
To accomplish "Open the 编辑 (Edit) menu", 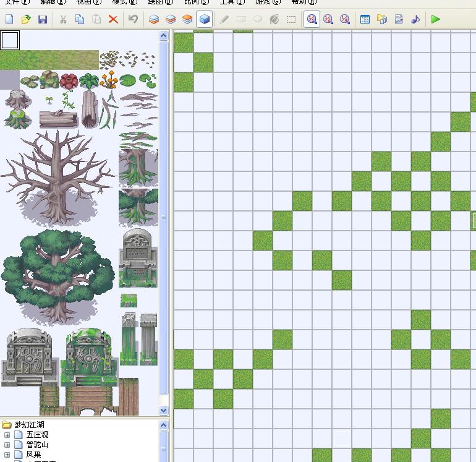I will (x=53, y=2).
